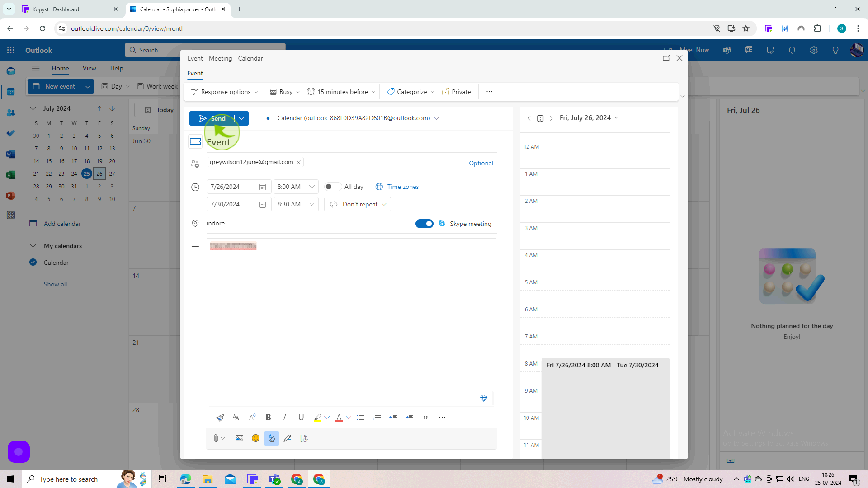Increase indent in message body
Image resolution: width=868 pixels, height=488 pixels.
(x=410, y=418)
